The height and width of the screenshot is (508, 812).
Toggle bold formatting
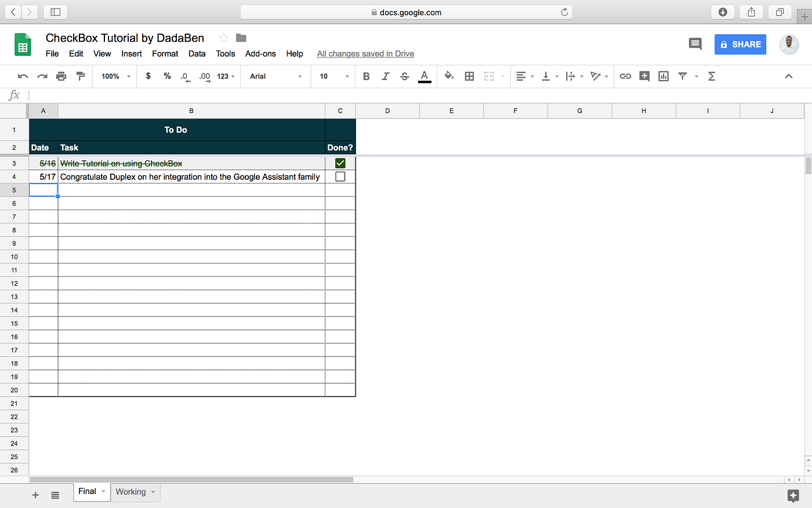(366, 76)
